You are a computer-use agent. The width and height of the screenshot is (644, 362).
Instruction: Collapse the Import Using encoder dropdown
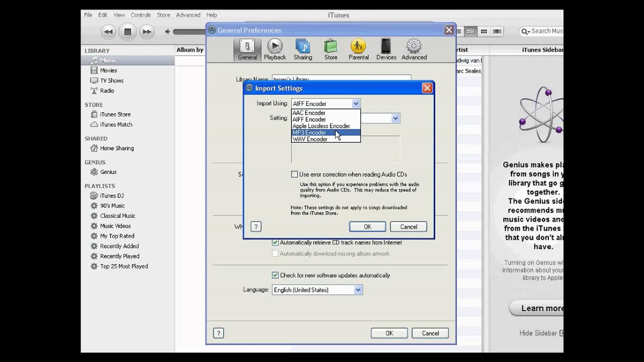[356, 104]
